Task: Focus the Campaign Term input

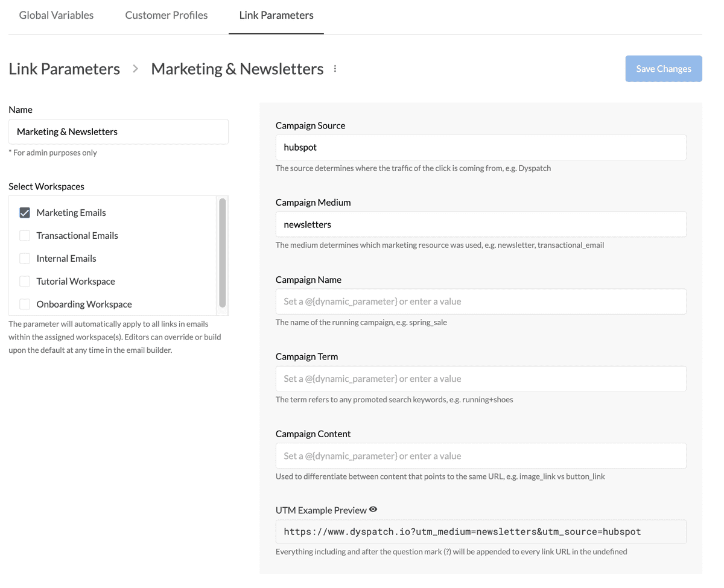Action: (x=481, y=379)
